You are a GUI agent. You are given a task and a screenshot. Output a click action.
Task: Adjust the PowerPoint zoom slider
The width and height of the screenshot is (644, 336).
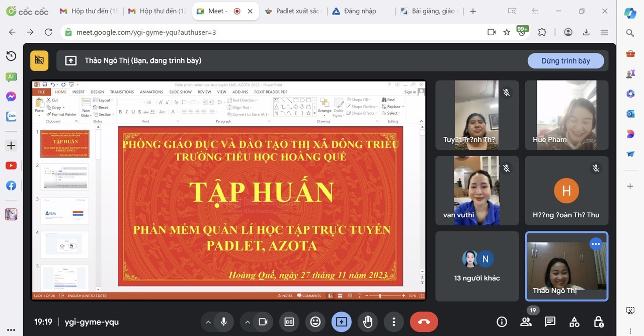[x=380, y=296]
